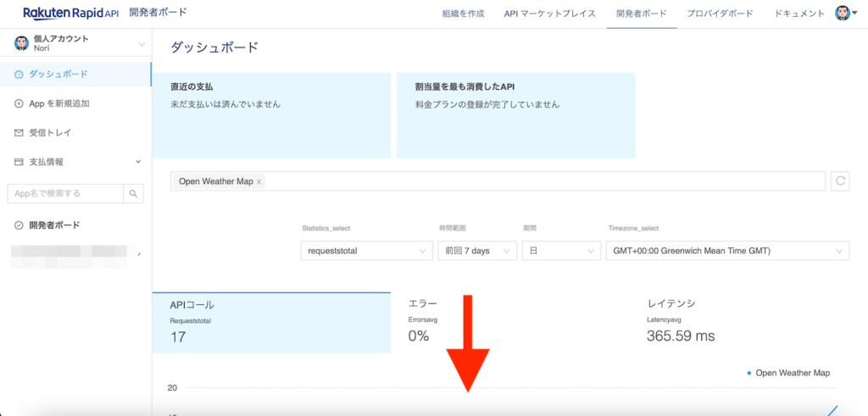
Task: Remove the Open Weather Map tag
Action: click(x=259, y=181)
